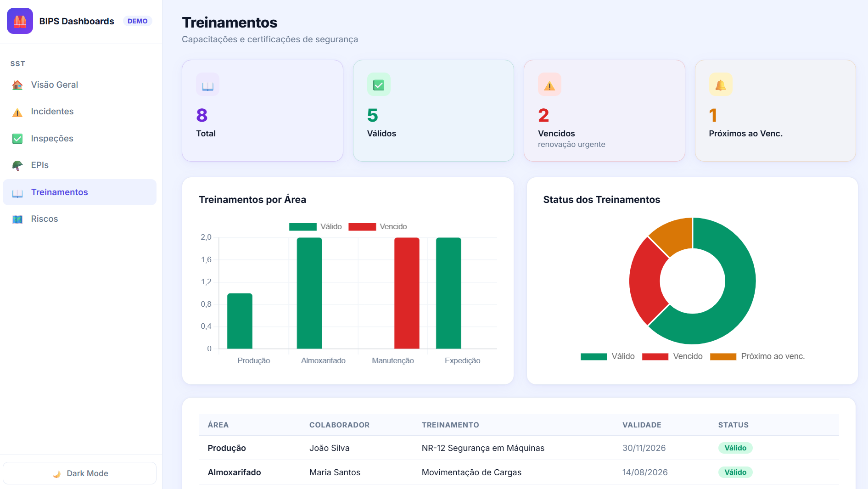Click the Almoxarifado axis label

pos(323,361)
